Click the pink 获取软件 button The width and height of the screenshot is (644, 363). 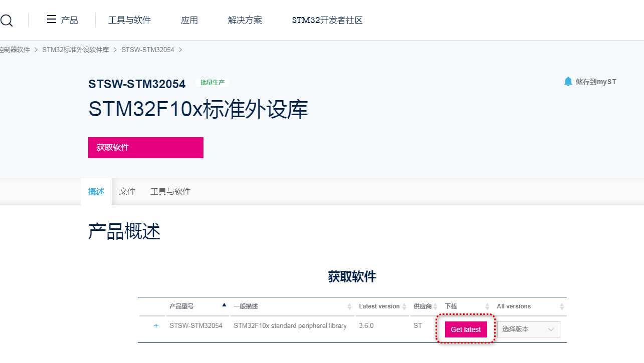coord(146,148)
